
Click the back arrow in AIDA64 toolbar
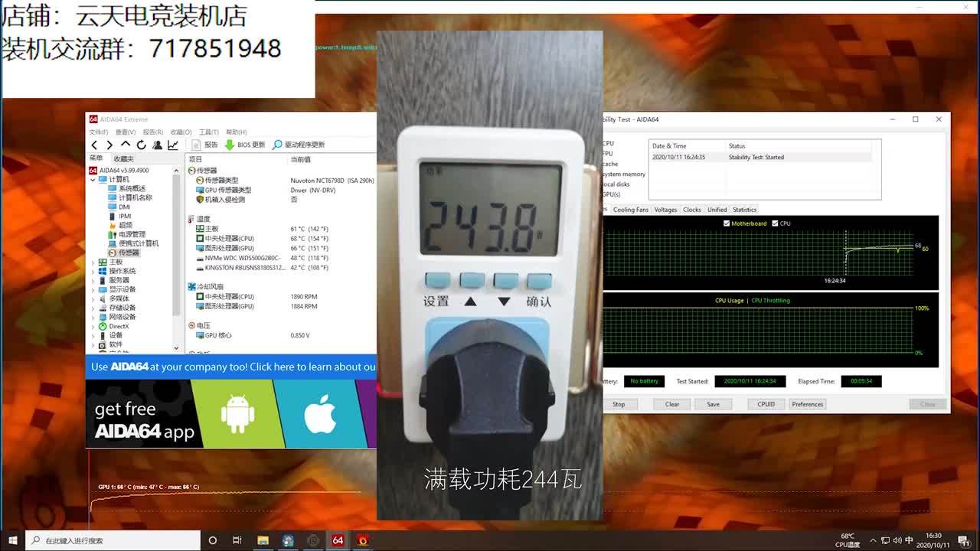point(94,145)
